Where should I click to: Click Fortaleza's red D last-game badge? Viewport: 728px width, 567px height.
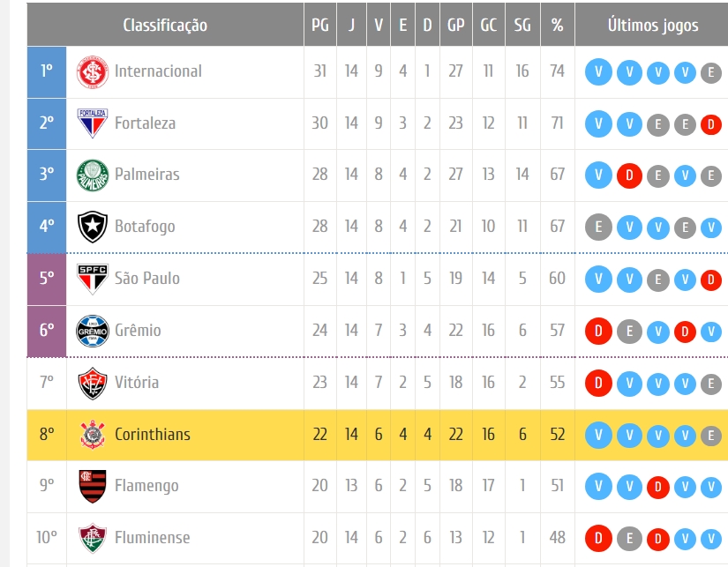click(x=710, y=124)
